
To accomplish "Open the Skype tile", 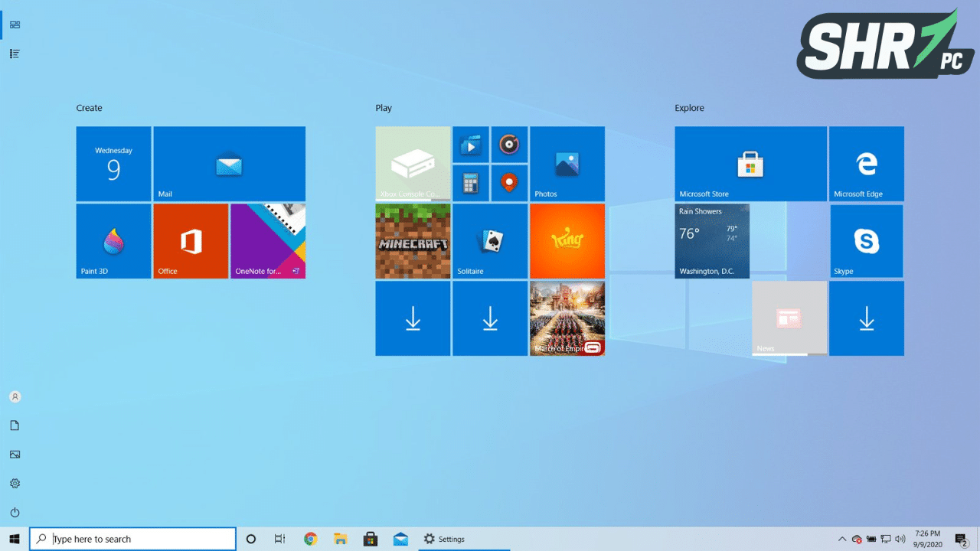I will [867, 241].
